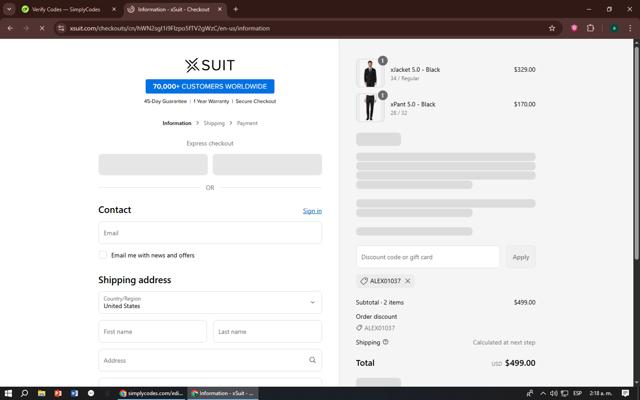Click the xPant 5.0 - Black thumbnail
Screen dimensions: 640x400
[x=370, y=108]
